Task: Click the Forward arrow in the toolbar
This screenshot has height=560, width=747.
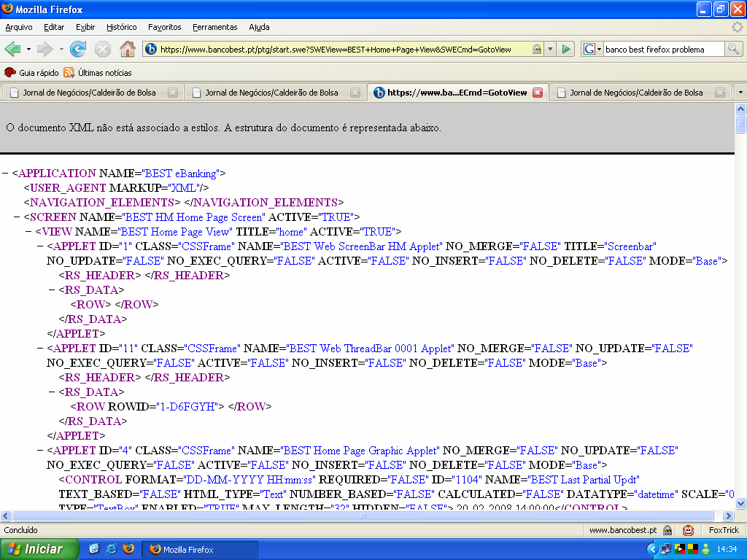Action: pos(44,49)
